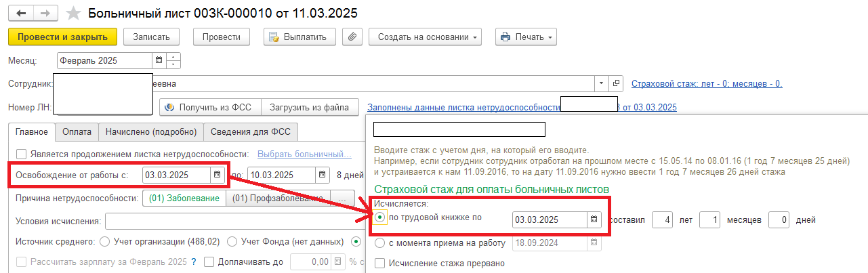Open calendar for sick leave start date
868x273 pixels.
(217, 175)
